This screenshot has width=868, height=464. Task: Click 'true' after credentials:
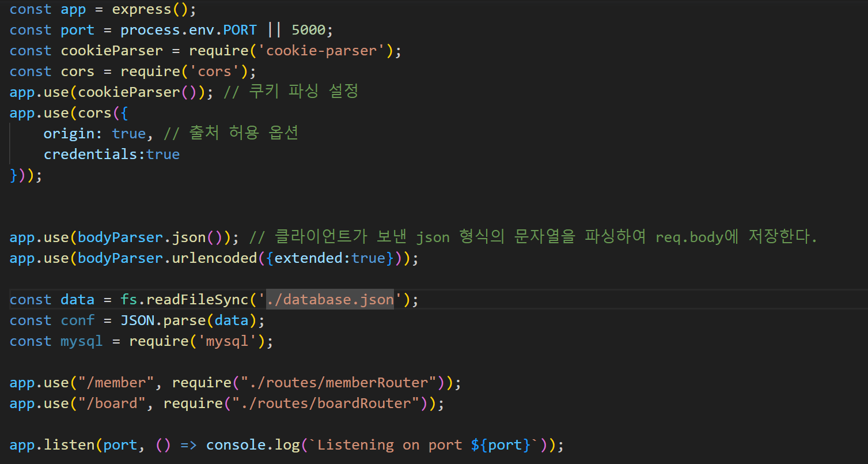pyautogui.click(x=164, y=154)
